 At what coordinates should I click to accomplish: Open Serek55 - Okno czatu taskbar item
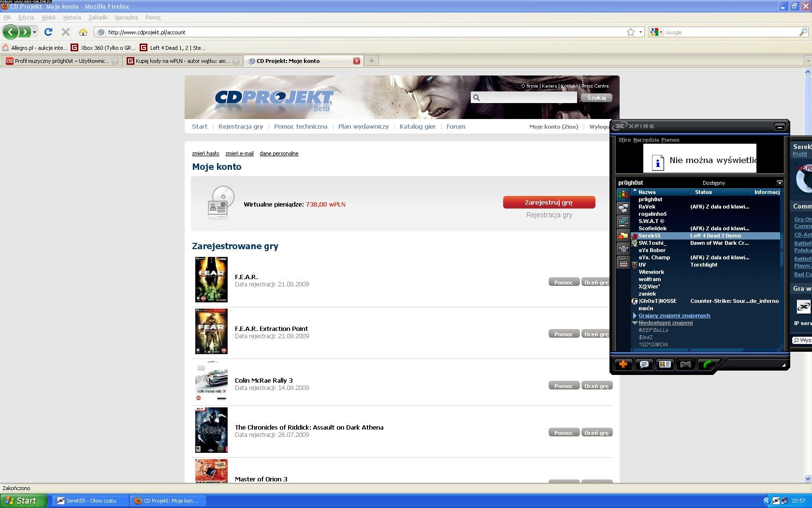[x=90, y=501]
